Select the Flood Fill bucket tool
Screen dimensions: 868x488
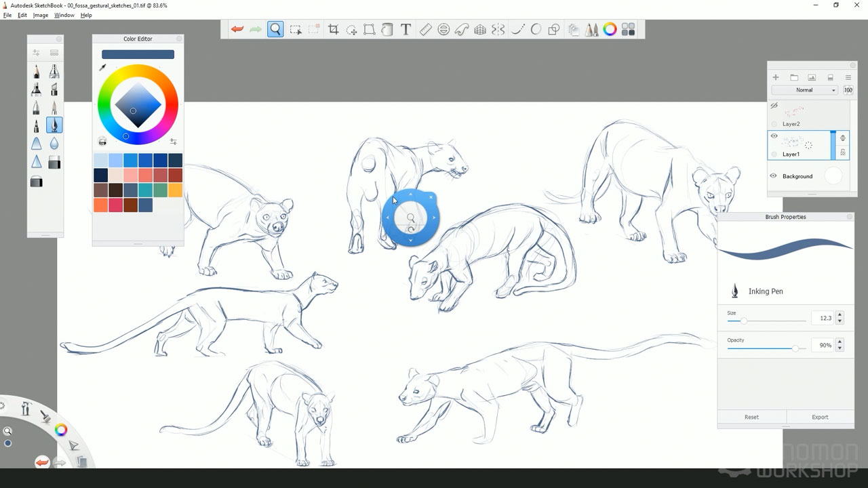(x=387, y=29)
